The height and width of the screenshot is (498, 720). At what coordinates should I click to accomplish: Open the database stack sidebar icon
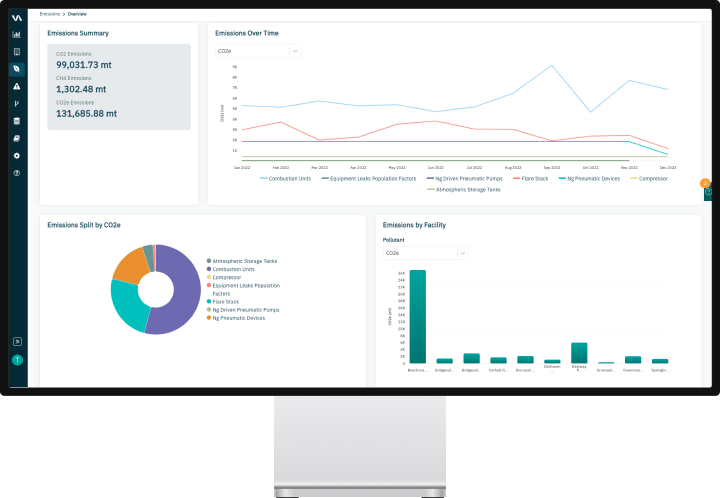coord(17,121)
